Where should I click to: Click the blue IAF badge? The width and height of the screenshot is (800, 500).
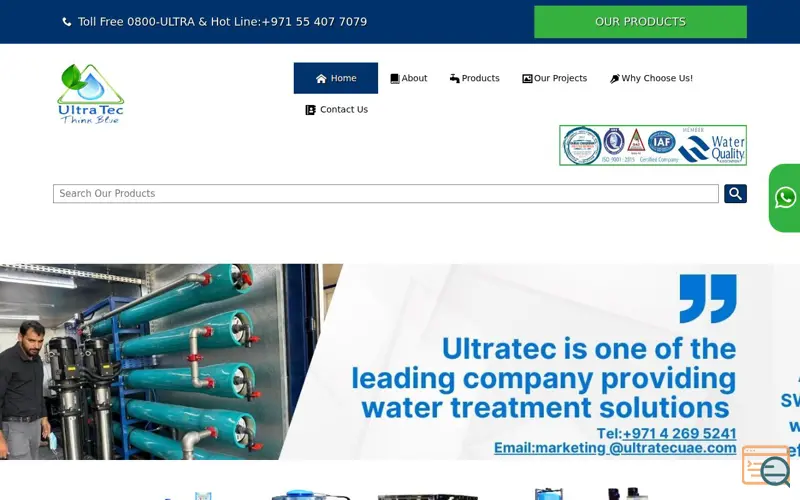(x=662, y=142)
